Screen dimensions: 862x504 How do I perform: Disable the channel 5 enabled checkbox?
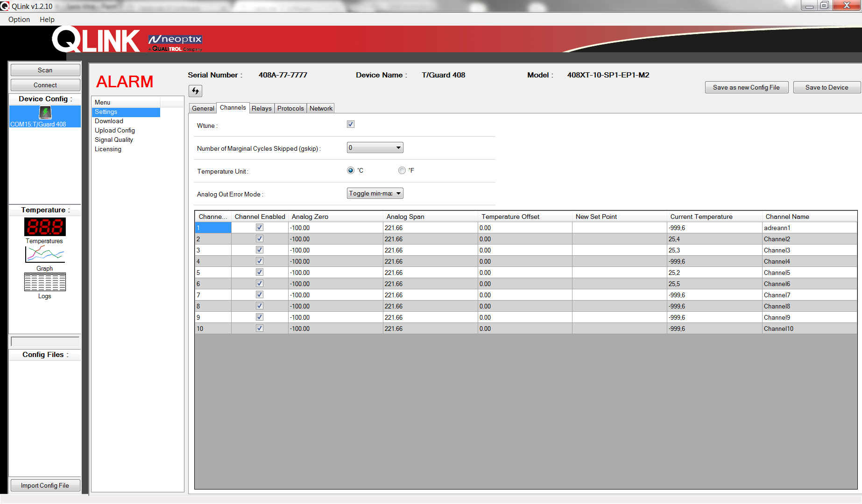click(x=260, y=273)
